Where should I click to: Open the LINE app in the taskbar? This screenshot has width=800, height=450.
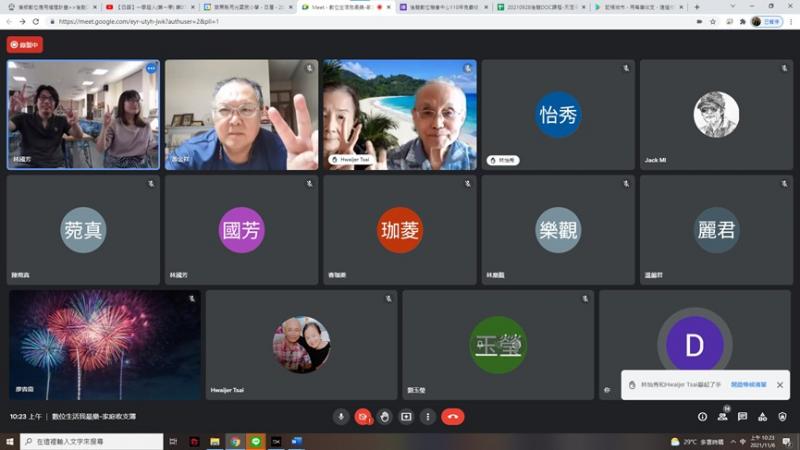255,441
